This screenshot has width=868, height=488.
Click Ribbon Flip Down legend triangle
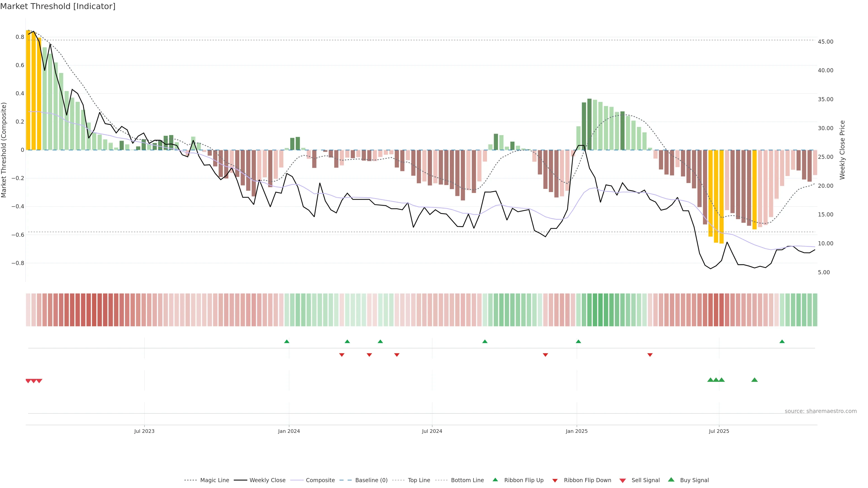tap(555, 481)
